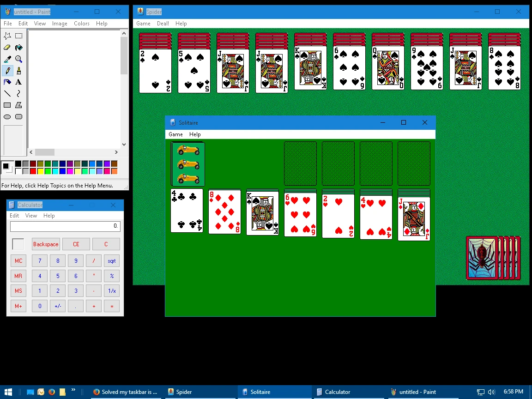The image size is (532, 399).
Task: Click the network icon in system tray
Action: [480, 392]
